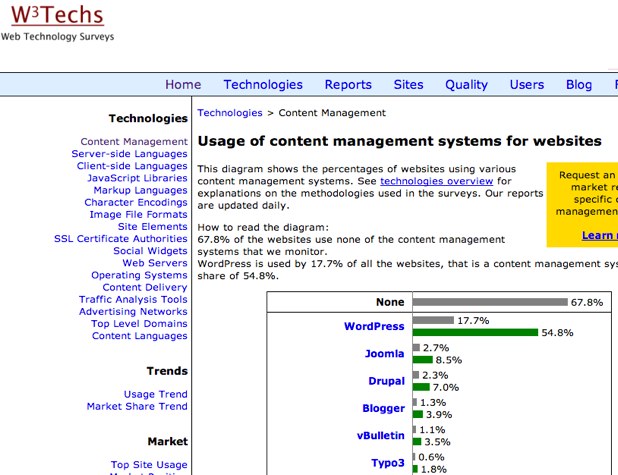Image resolution: width=618 pixels, height=475 pixels.
Task: Click the Joomla chart label
Action: point(385,354)
